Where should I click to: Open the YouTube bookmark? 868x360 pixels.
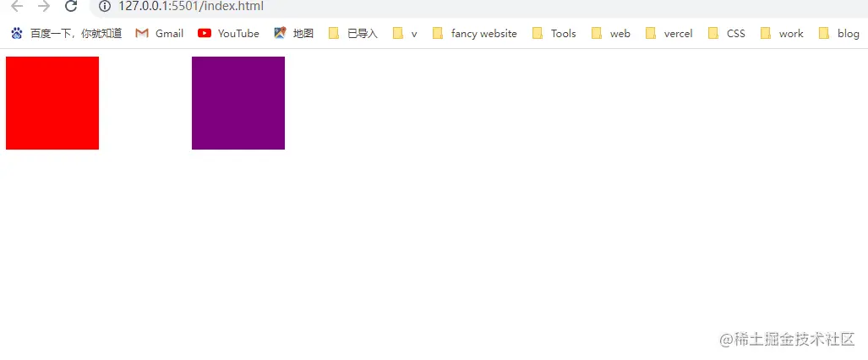pyautogui.click(x=228, y=33)
